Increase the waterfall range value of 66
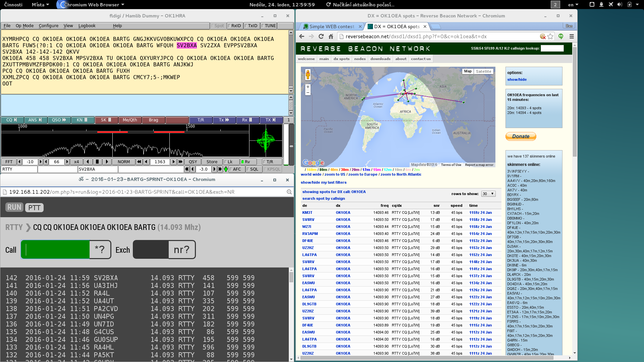Screen dimensions: 644x362 click(x=67, y=162)
